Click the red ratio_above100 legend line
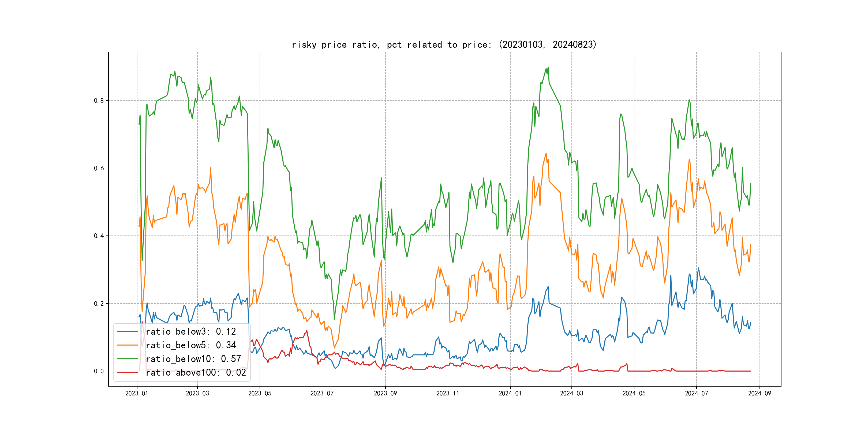868x434 pixels. pyautogui.click(x=127, y=372)
